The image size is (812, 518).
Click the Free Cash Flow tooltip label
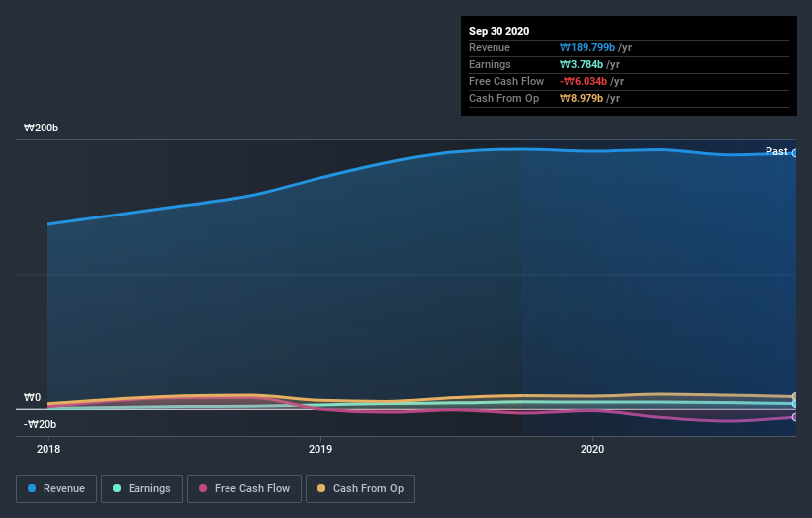506,82
